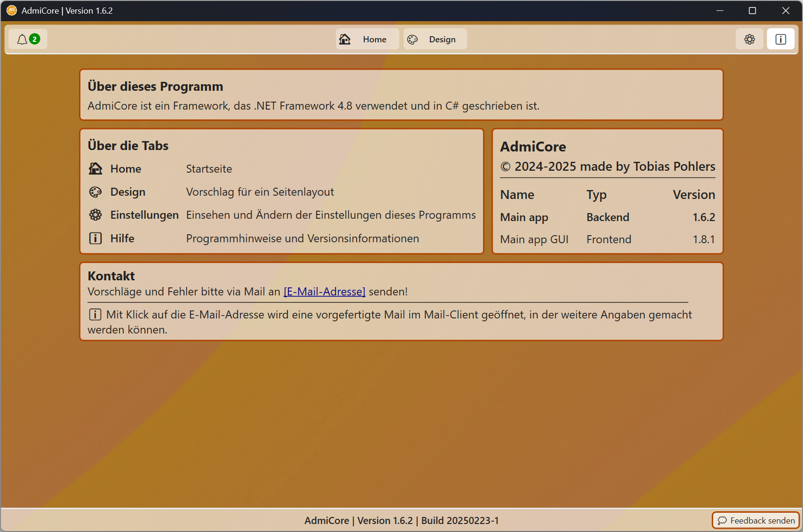This screenshot has width=803, height=532.
Task: Click the 'Frontend' type cell
Action: click(x=609, y=239)
